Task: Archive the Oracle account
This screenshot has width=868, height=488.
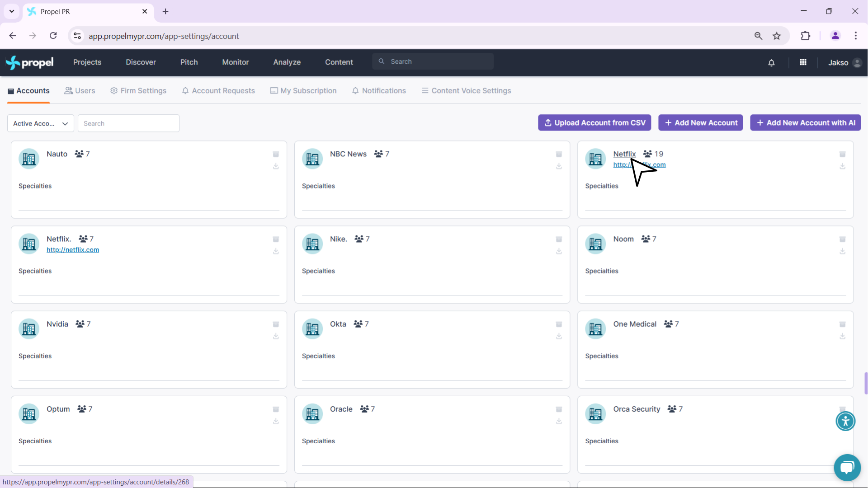Action: point(559,409)
